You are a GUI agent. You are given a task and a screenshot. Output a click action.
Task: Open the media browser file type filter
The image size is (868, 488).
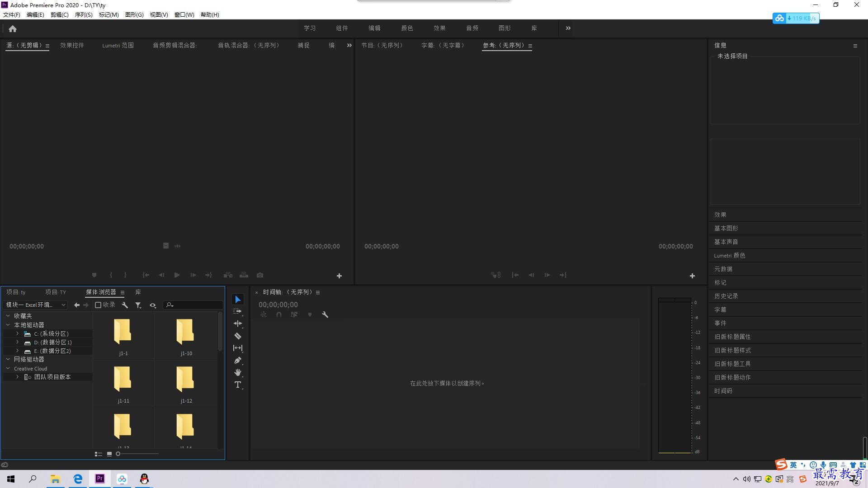138,305
